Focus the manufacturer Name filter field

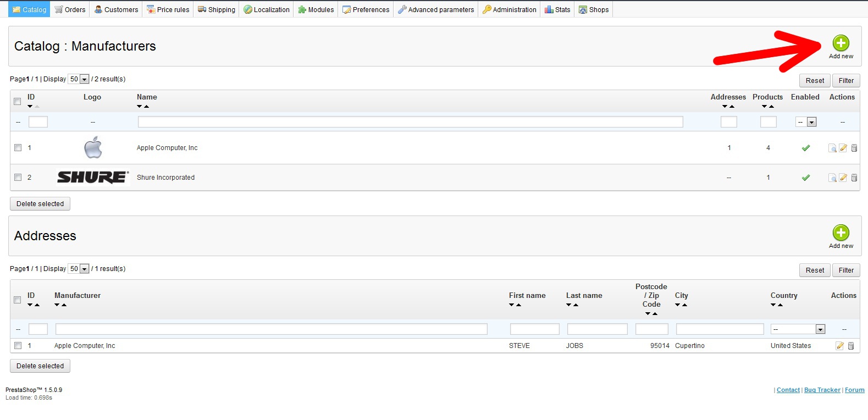coord(411,122)
